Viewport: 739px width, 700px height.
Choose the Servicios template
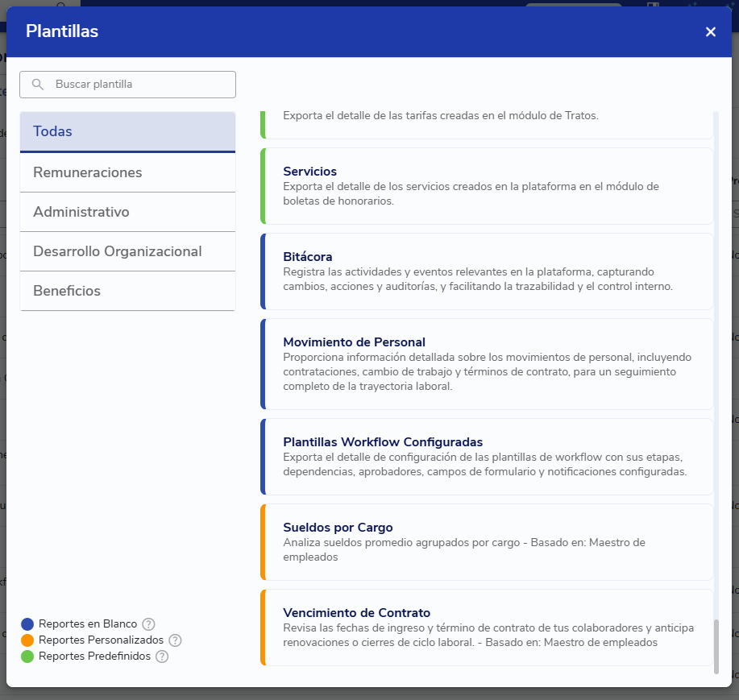click(488, 186)
